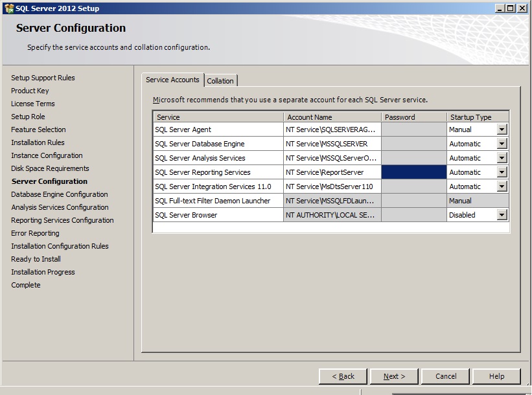Select the highlighted Reporting Services password field
The width and height of the screenshot is (532, 395).
pyautogui.click(x=414, y=172)
